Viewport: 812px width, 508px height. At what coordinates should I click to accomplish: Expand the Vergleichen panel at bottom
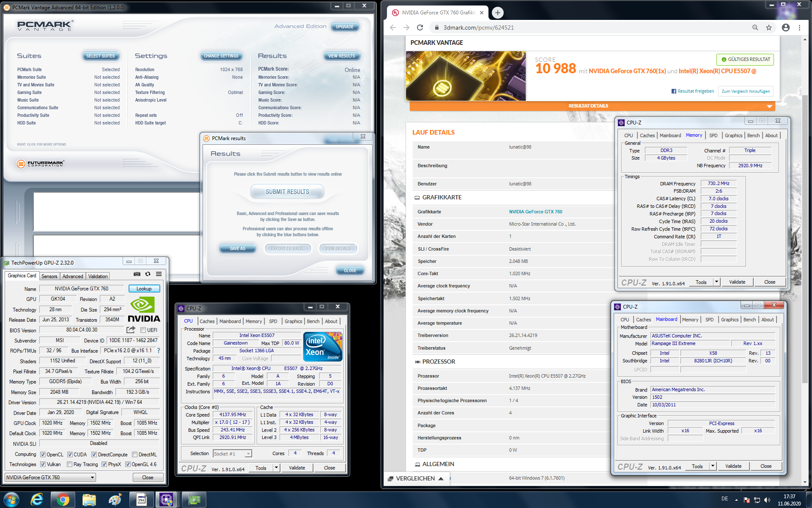[x=416, y=478]
